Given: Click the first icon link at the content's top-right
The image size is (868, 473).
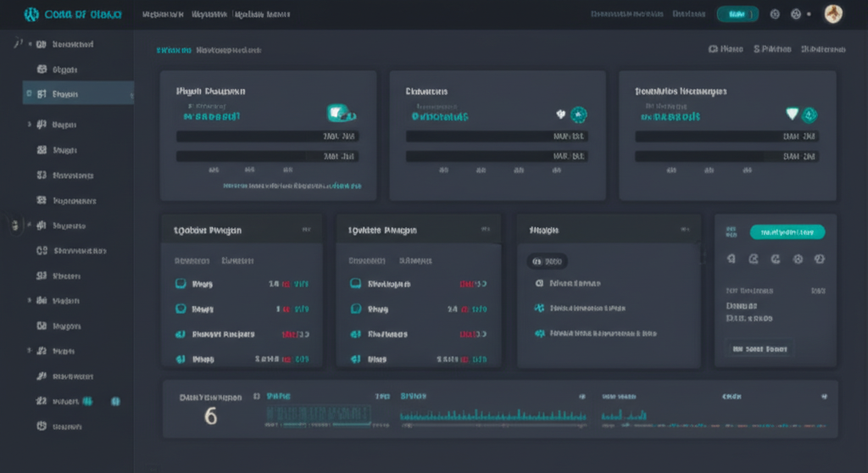Looking at the screenshot, I should pyautogui.click(x=726, y=49).
